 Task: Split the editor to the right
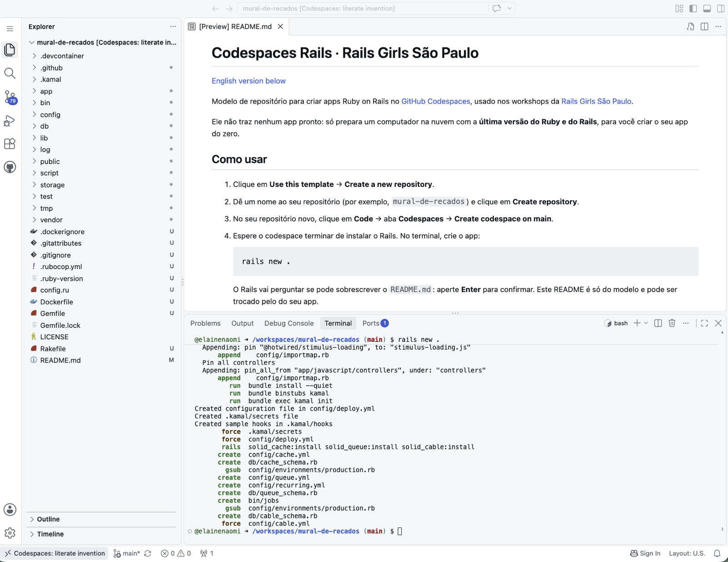(x=704, y=26)
